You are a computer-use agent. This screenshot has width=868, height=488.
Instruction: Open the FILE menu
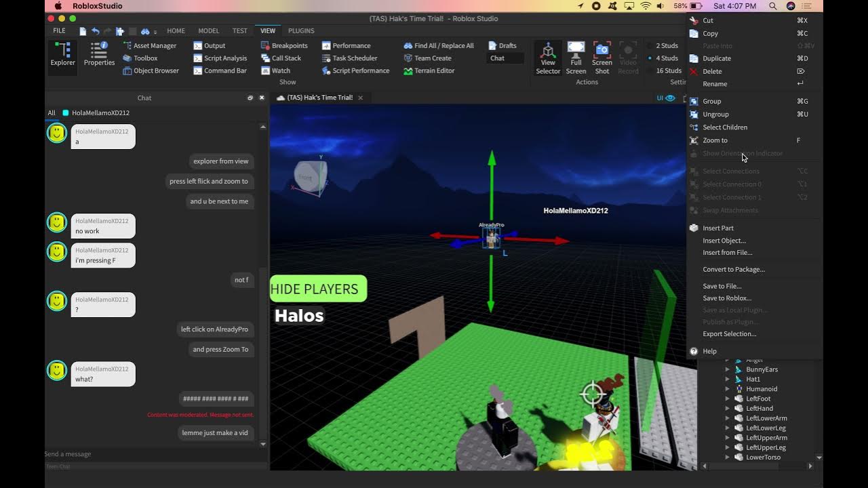click(59, 31)
